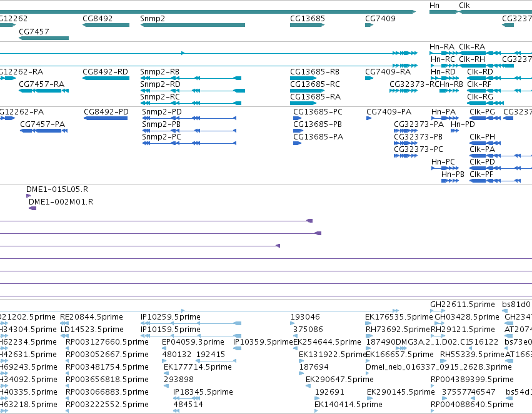
Task: Select protein CG32373-PA
Action: (x=419, y=124)
